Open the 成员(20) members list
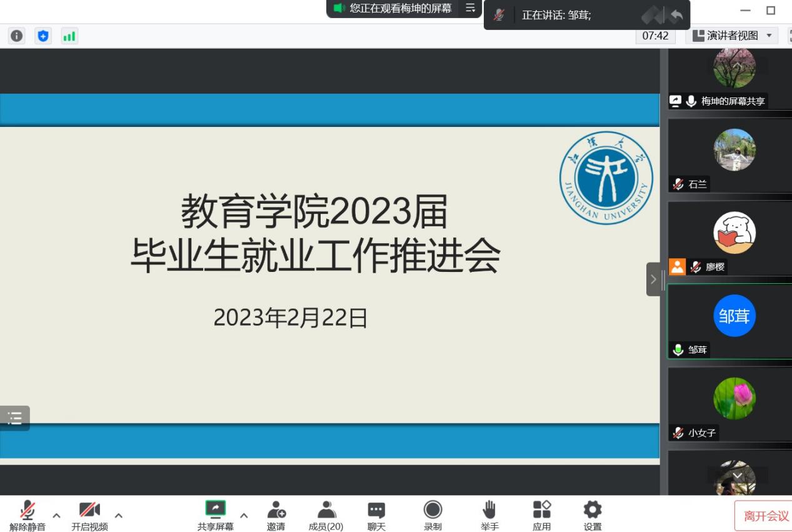This screenshot has width=792, height=532. [x=326, y=515]
